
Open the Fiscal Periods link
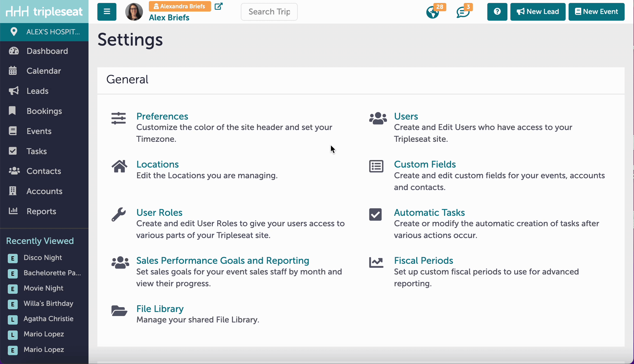[x=423, y=261]
